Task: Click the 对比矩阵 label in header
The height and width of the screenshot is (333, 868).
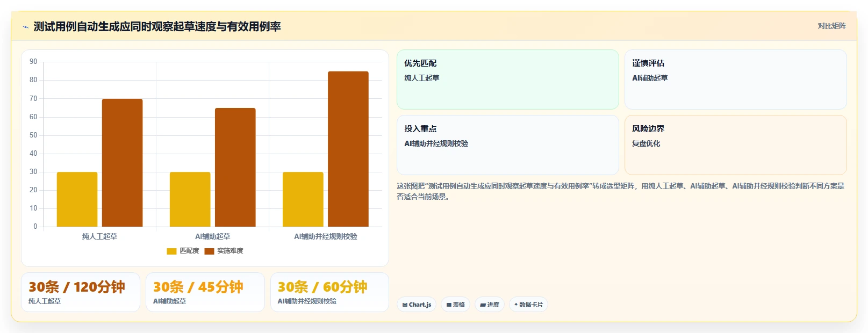Action: click(x=831, y=26)
